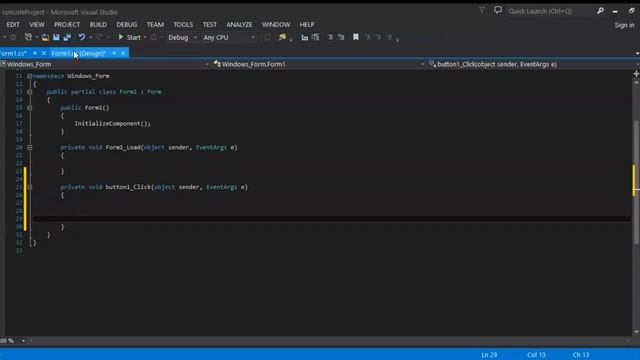Image resolution: width=640 pixels, height=360 pixels.
Task: Collapse the Form1_Load method block
Action: [x=29, y=147]
